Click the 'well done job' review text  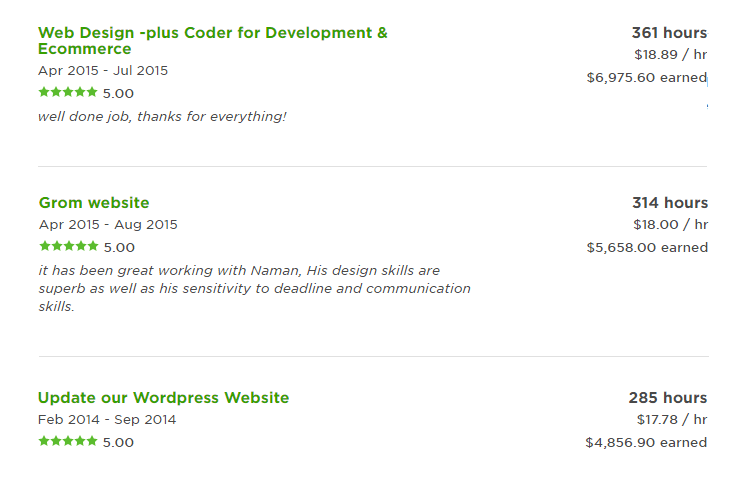click(x=162, y=117)
